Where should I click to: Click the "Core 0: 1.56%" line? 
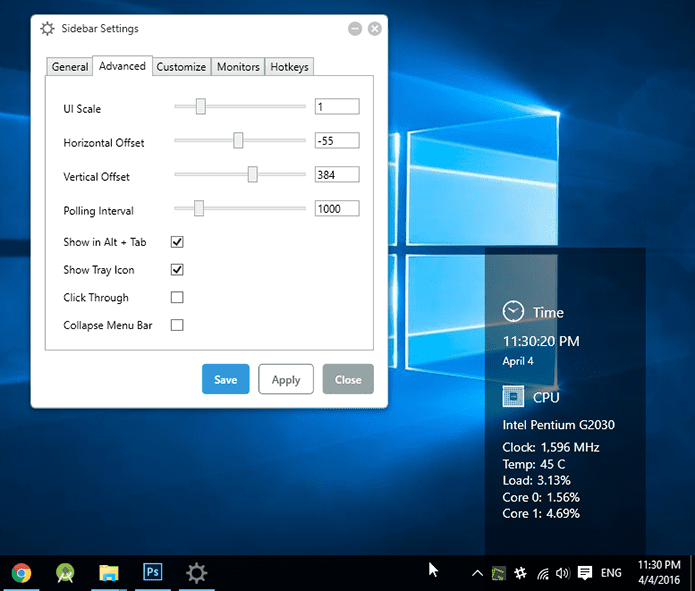(541, 497)
